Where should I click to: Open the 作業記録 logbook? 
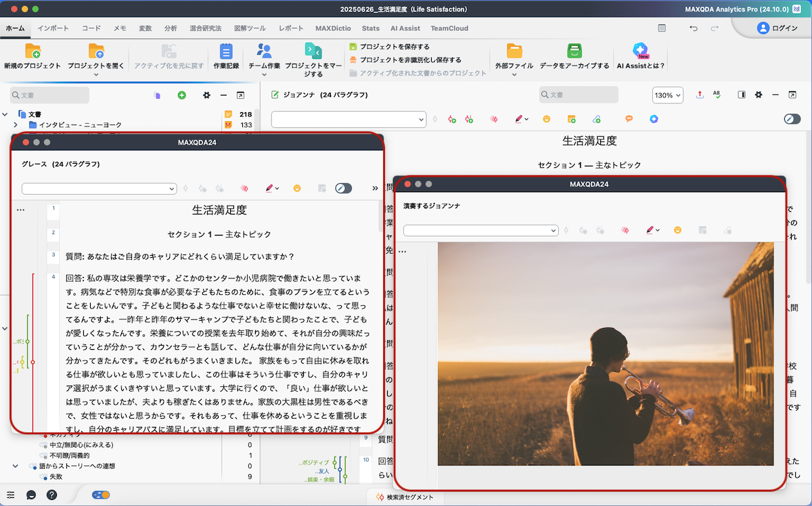click(x=226, y=56)
